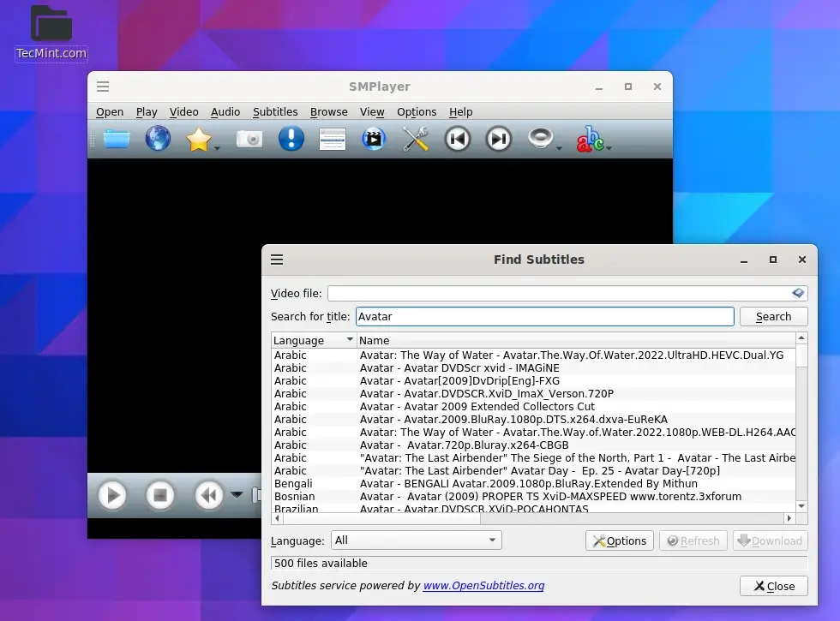Click the Video file input field
This screenshot has width=840, height=621.
coord(567,293)
